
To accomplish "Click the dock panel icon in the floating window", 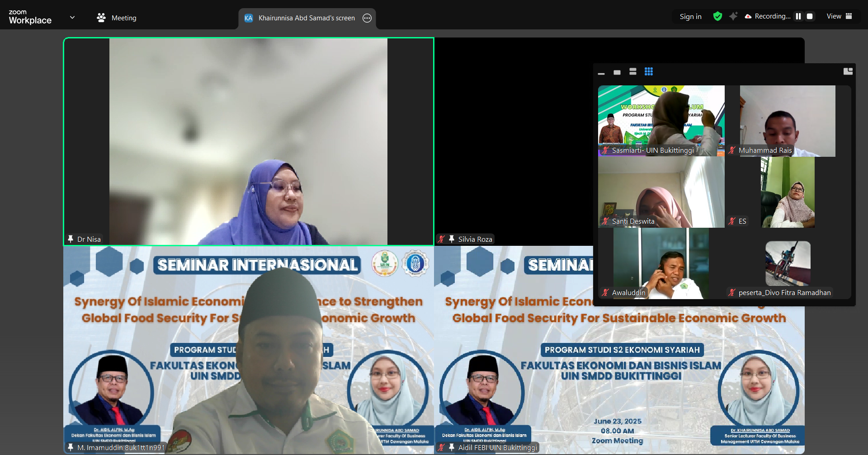I will tap(848, 71).
